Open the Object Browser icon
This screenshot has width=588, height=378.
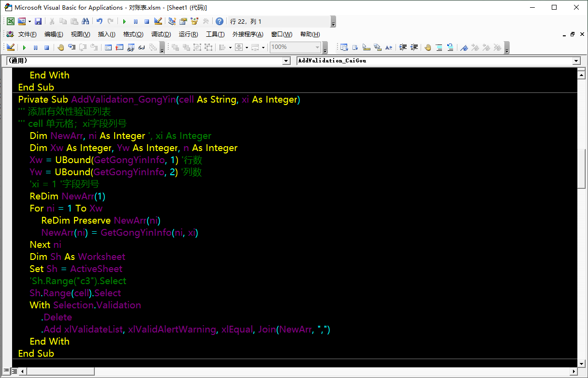point(194,21)
